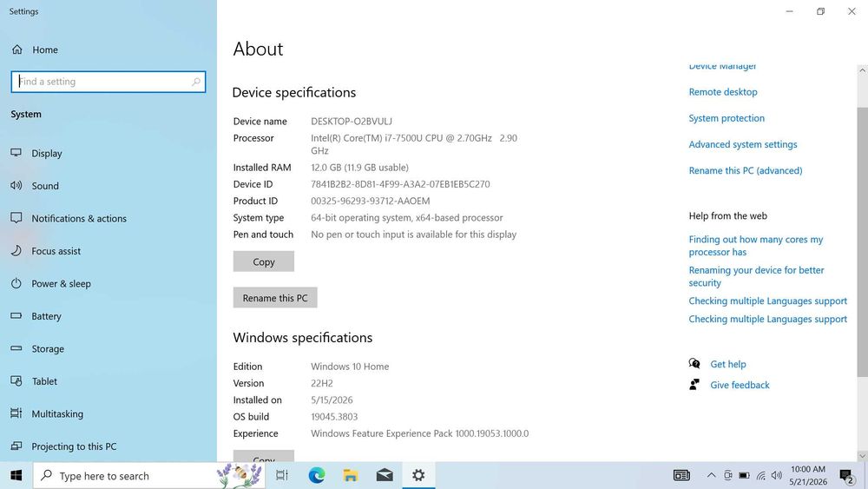Image resolution: width=868 pixels, height=489 pixels.
Task: Click the Version value 22H2
Action: click(322, 383)
